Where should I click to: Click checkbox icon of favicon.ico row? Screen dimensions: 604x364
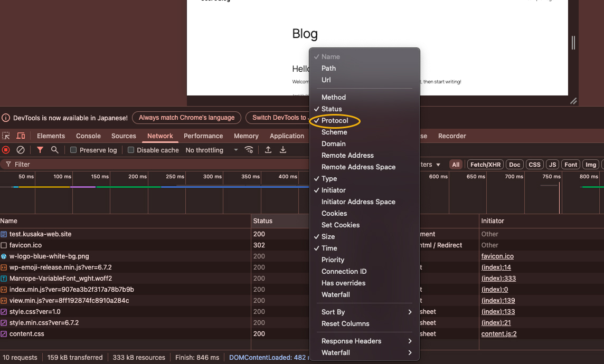4,245
